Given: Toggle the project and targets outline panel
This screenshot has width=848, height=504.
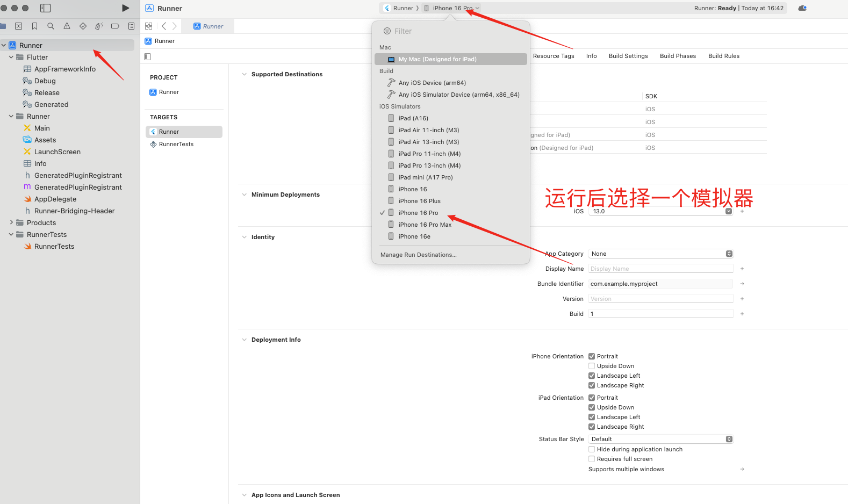Looking at the screenshot, I should (x=148, y=56).
